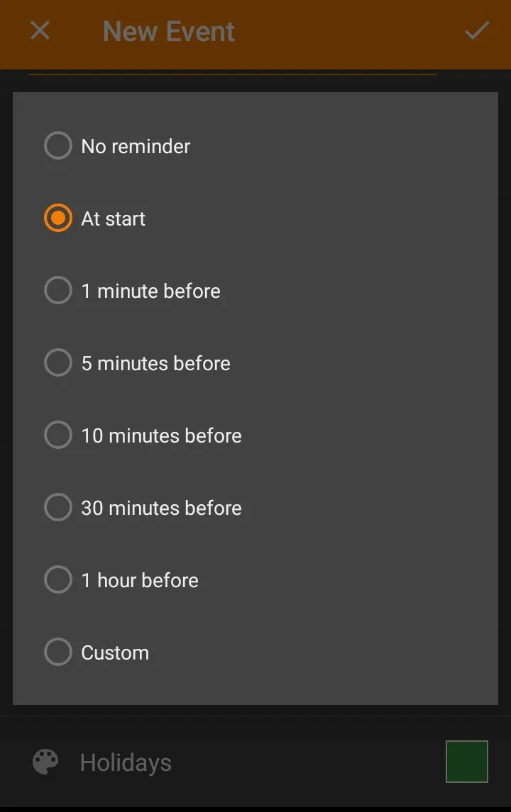Click the "30 minutes before" label text
This screenshot has height=812, width=511.
click(161, 508)
